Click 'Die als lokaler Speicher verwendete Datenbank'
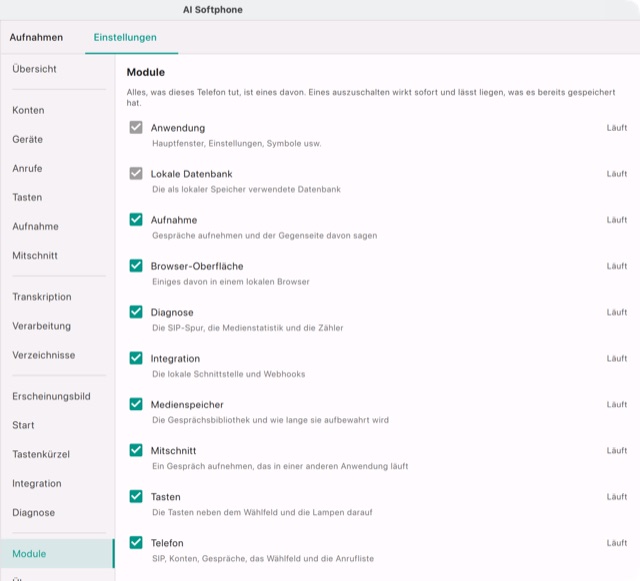 click(x=246, y=189)
